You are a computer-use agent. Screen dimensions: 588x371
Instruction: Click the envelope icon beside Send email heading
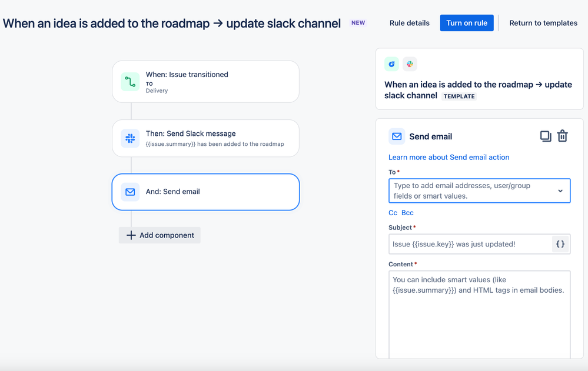pyautogui.click(x=397, y=136)
